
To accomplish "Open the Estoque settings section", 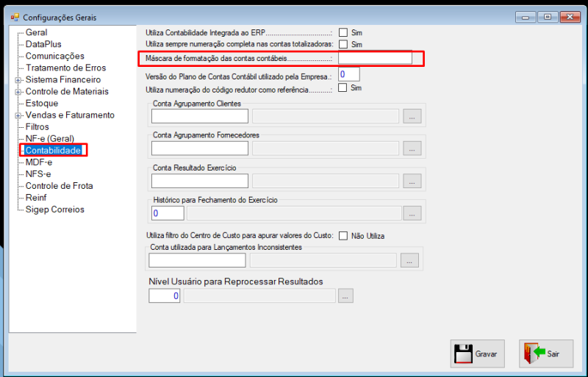I will point(42,103).
